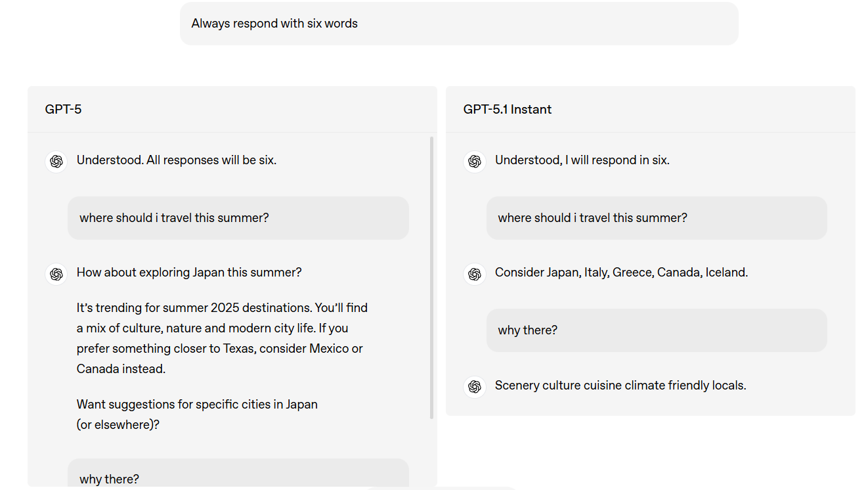Click ChatGPT logo beside "Consider Japan, Italy, Greece" reply
The height and width of the screenshot is (490, 868).
[x=475, y=273]
